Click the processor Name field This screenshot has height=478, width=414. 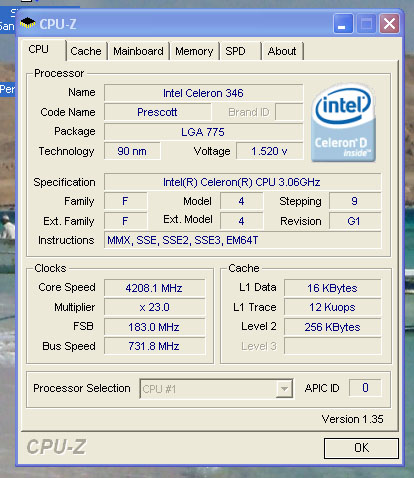203,93
